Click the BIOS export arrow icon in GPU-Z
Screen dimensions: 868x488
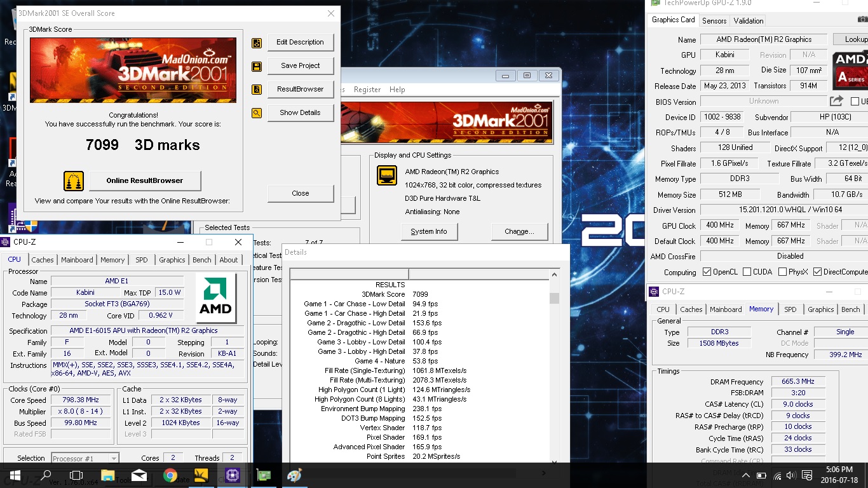(837, 101)
